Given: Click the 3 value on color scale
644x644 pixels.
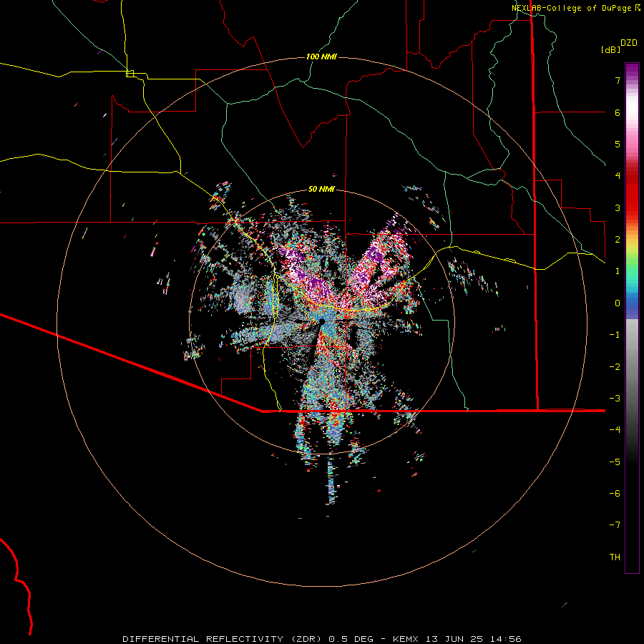Looking at the screenshot, I should pos(618,208).
